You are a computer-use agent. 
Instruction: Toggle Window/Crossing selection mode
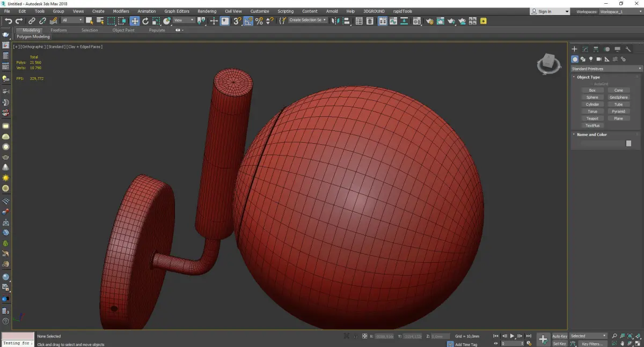tap(122, 21)
